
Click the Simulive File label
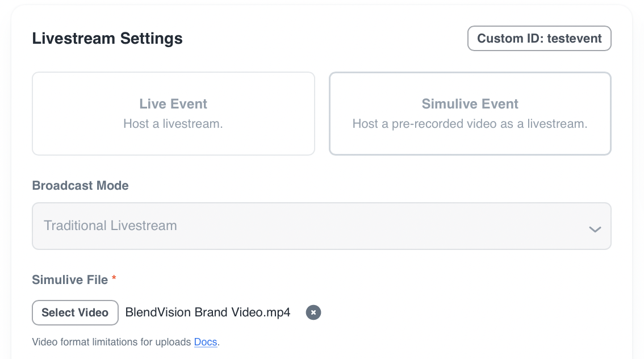tap(70, 280)
